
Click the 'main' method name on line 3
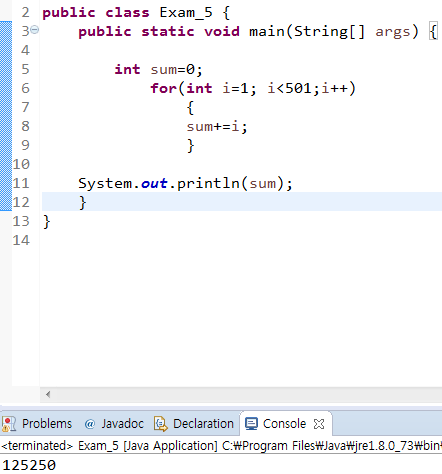(x=267, y=32)
